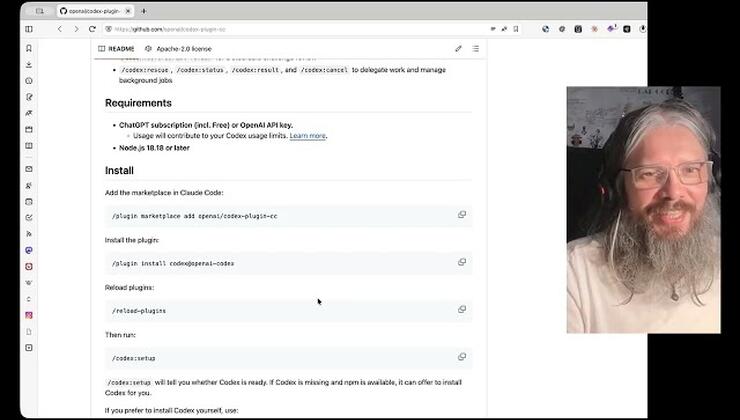Follow the Learn more link
740x420 pixels.
[x=307, y=135]
